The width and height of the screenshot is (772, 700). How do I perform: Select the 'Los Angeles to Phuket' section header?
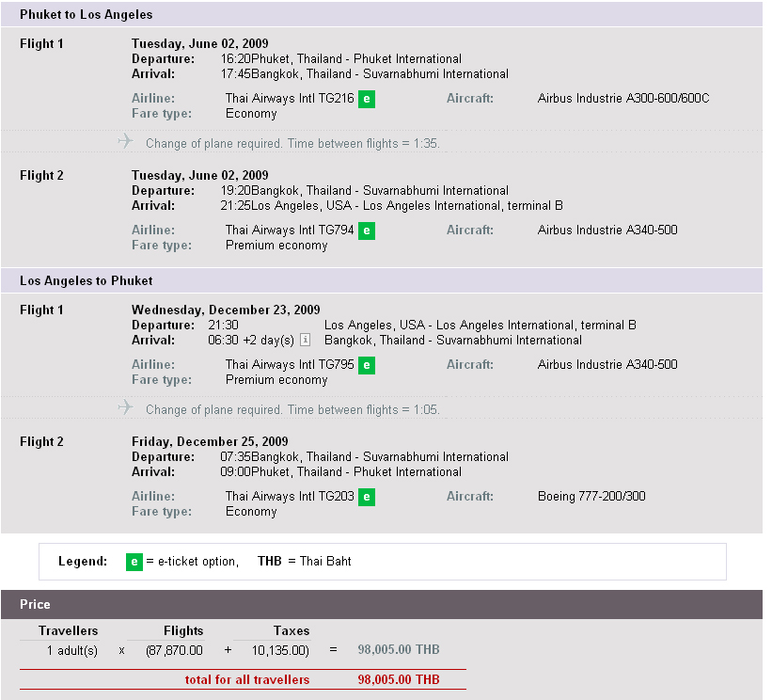[x=382, y=280]
